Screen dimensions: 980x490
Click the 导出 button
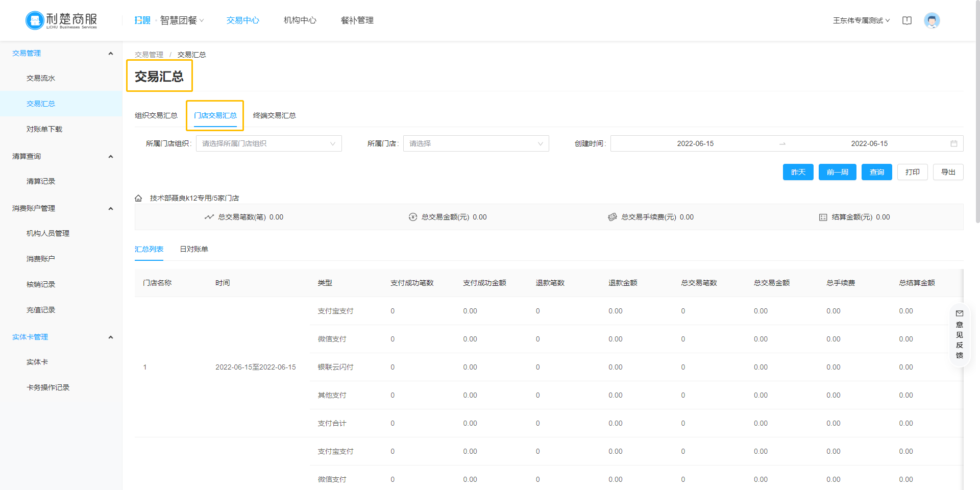click(948, 172)
